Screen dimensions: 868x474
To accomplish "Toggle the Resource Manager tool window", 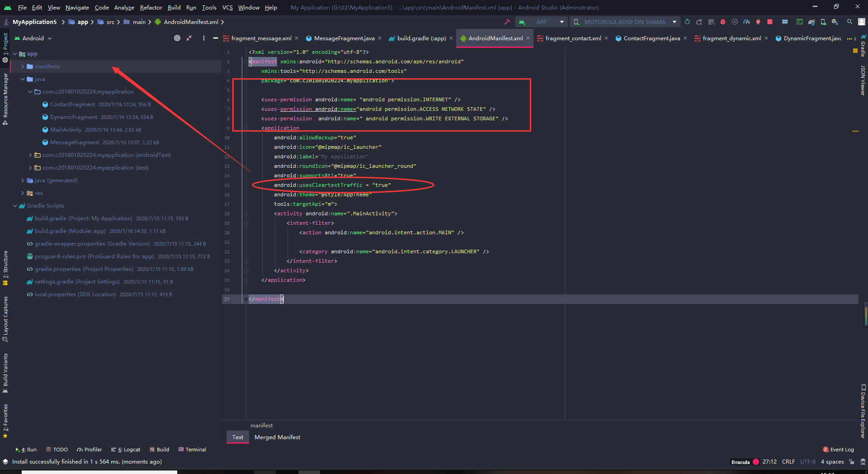I will click(5, 99).
